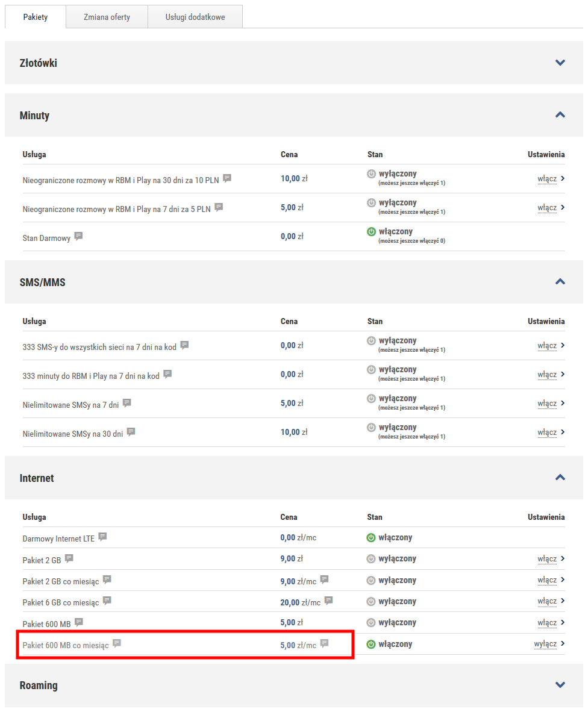The height and width of the screenshot is (712, 588).
Task: Click power icon of Pakiet 600 MB co miesiąc
Action: click(x=371, y=644)
